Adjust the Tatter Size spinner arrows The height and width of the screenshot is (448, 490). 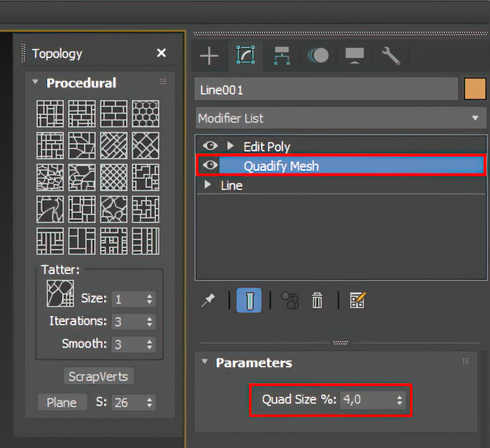150,299
